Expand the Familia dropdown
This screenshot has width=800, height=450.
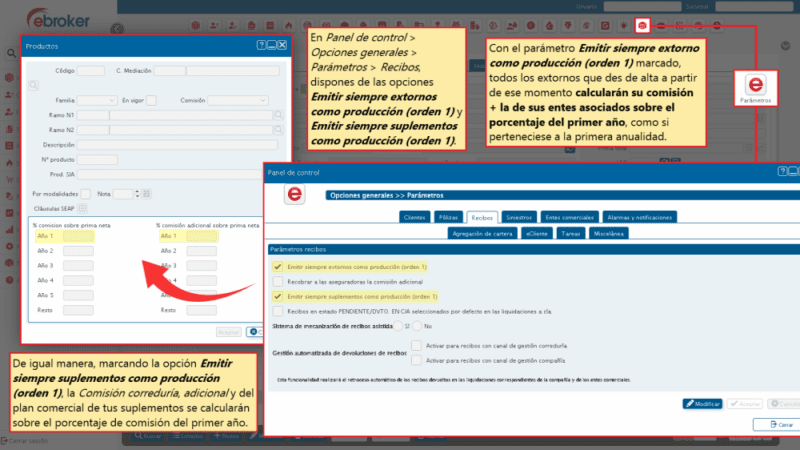pos(97,101)
